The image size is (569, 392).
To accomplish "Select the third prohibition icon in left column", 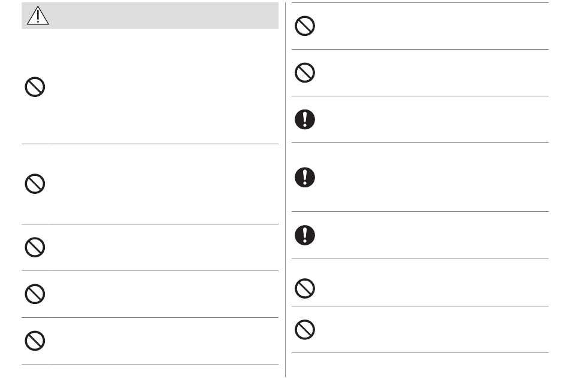I will 35,247.
